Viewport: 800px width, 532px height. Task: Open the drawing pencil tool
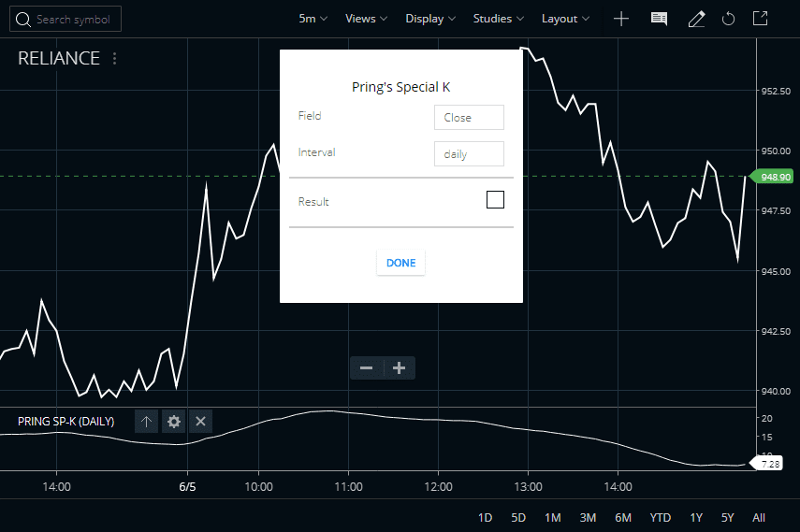coord(696,20)
